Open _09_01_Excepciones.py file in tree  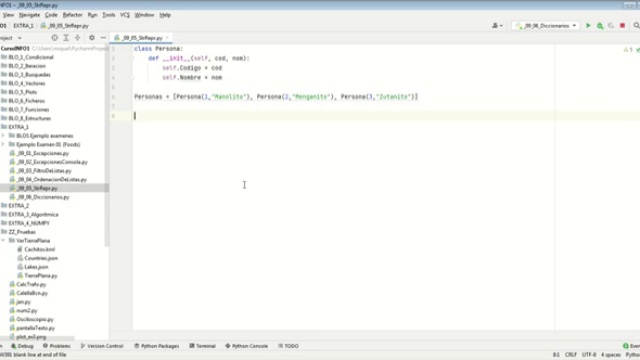tap(43, 153)
